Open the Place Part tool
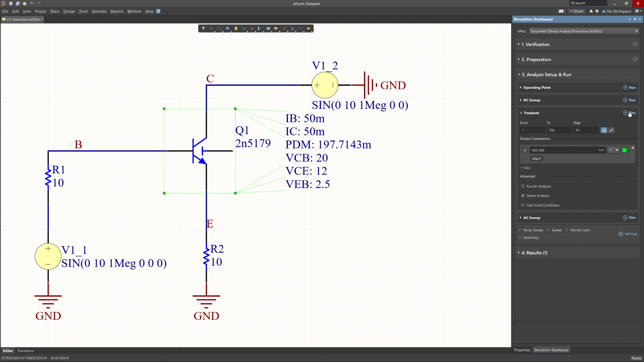Image resolution: width=644 pixels, height=362 pixels. coord(236,28)
